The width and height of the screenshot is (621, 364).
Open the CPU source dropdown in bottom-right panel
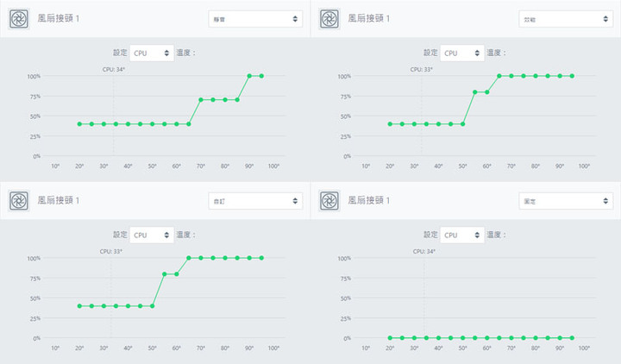click(462, 235)
